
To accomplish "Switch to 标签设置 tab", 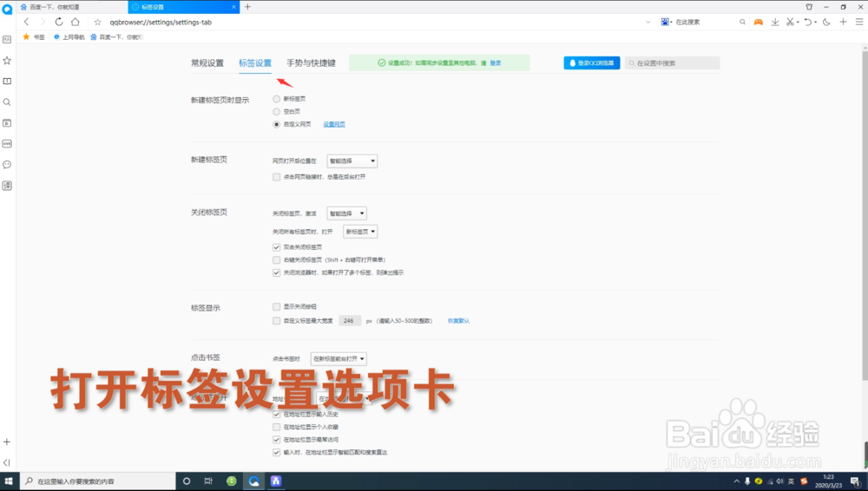I will [254, 63].
